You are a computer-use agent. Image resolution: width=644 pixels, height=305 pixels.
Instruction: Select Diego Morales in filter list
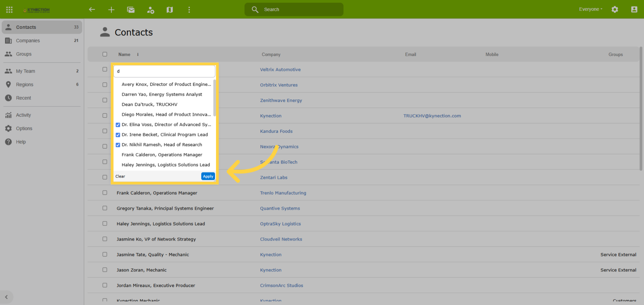(166, 114)
